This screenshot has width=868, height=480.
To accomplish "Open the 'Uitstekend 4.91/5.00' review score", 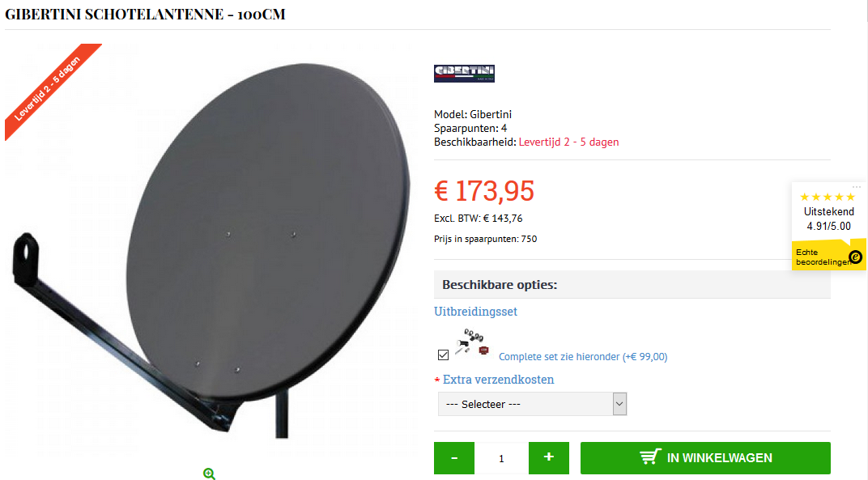I will (x=828, y=219).
